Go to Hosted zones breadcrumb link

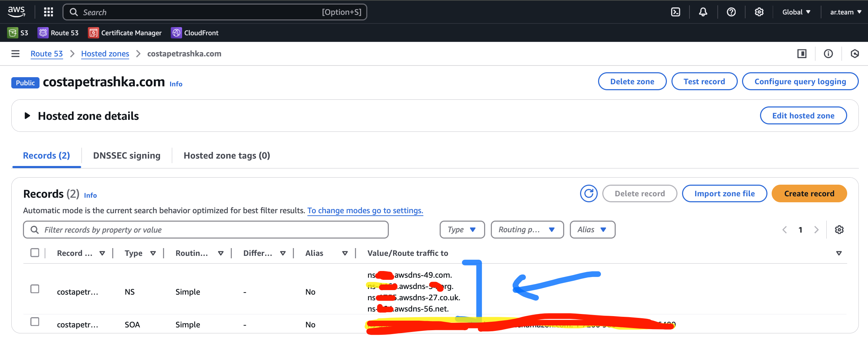pyautogui.click(x=105, y=54)
